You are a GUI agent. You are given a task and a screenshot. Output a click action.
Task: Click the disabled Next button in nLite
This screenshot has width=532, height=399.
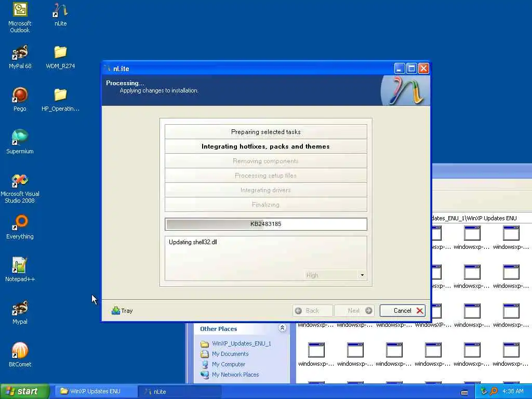[354, 311]
